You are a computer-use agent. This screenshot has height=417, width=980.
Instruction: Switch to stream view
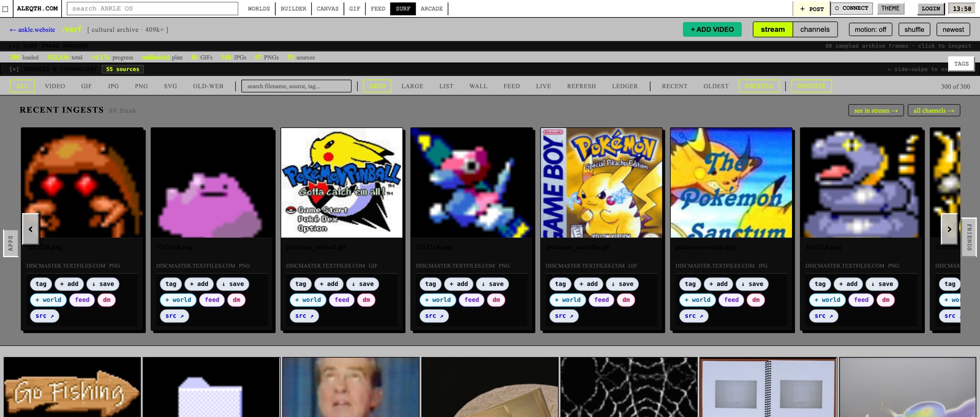(x=773, y=29)
